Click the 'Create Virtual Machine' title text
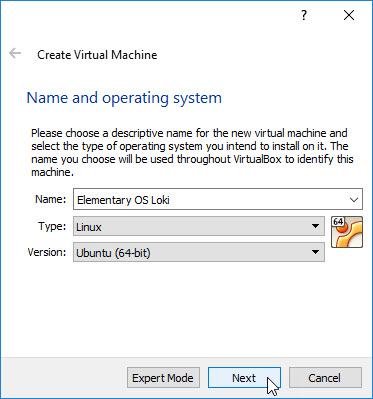Screen dimensions: 373x399 (97, 55)
